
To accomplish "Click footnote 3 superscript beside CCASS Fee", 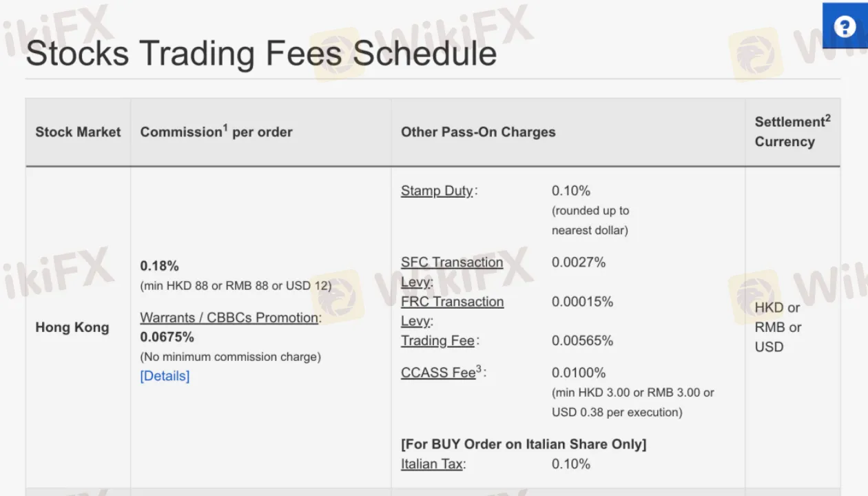I will 479,369.
